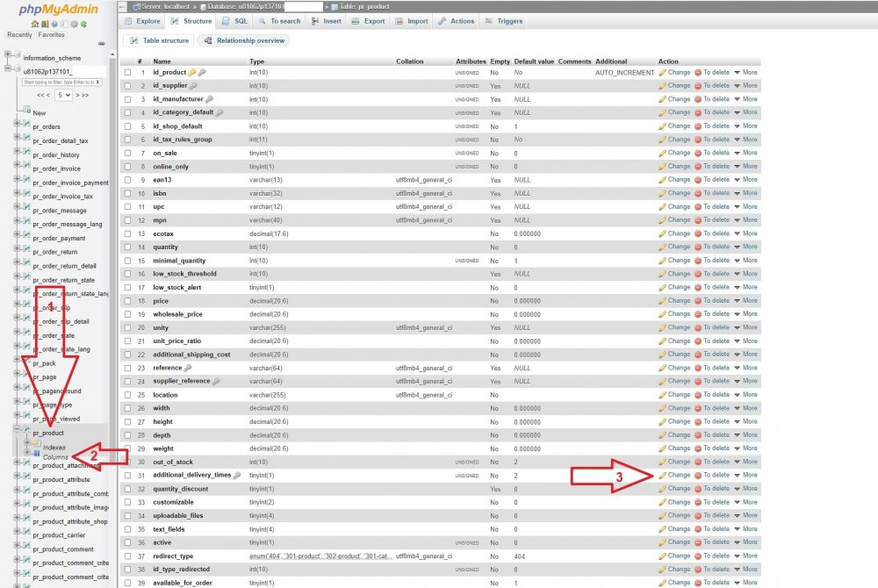Clear the table filter with X icon

pyautogui.click(x=98, y=82)
